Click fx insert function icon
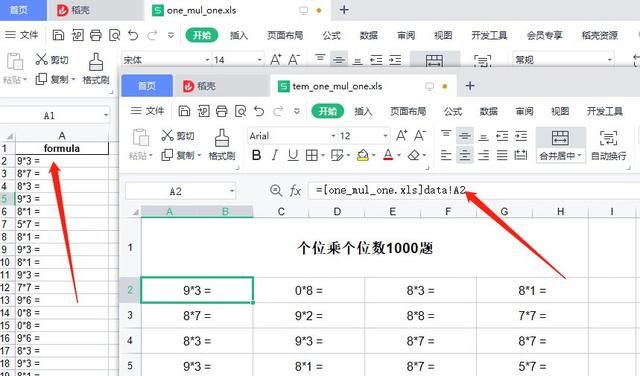 pos(295,191)
